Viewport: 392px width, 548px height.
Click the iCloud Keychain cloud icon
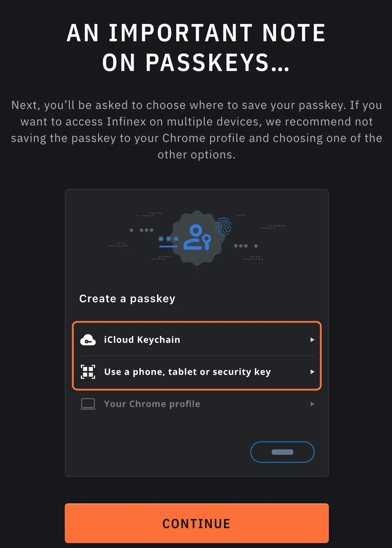click(87, 340)
